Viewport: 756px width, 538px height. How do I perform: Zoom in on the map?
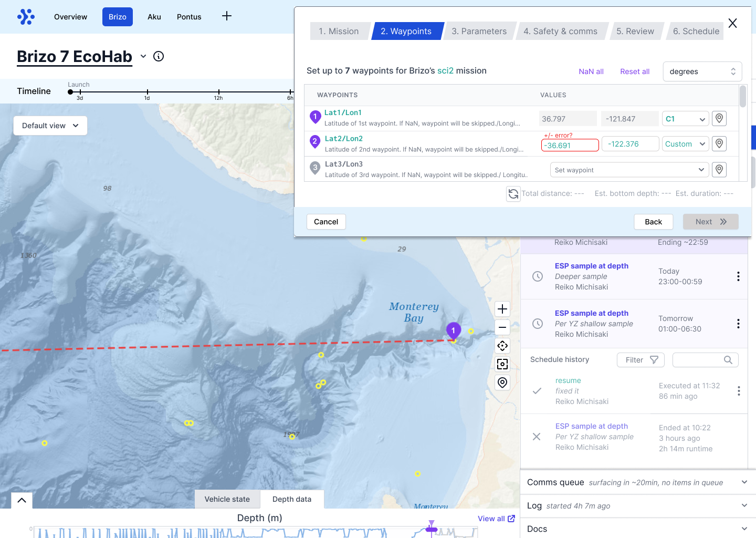tap(502, 309)
